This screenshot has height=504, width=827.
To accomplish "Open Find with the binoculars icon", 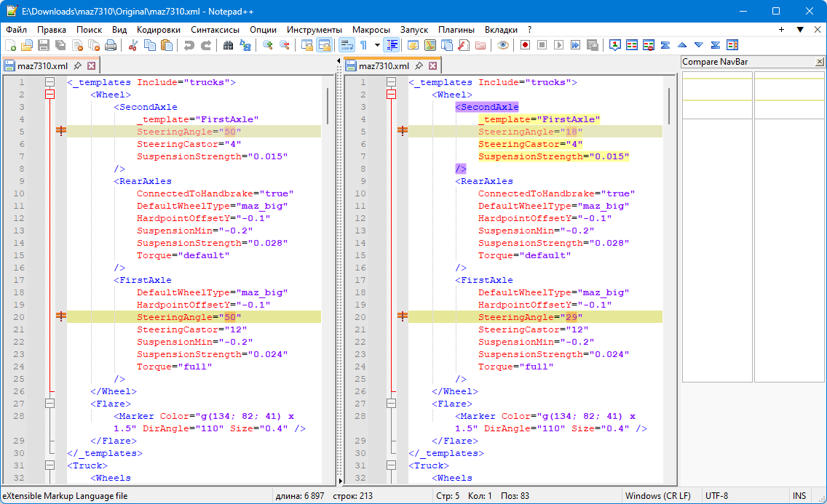I will (228, 45).
